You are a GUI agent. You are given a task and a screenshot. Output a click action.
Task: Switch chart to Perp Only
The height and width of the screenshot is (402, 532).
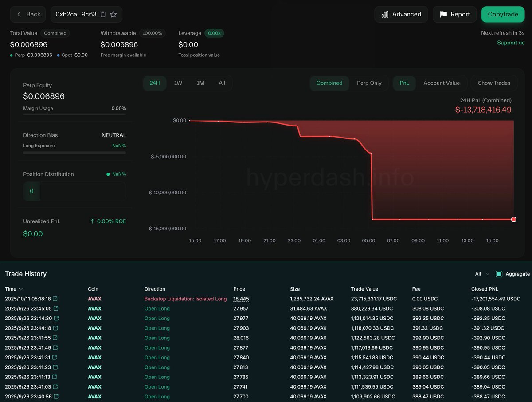[369, 83]
